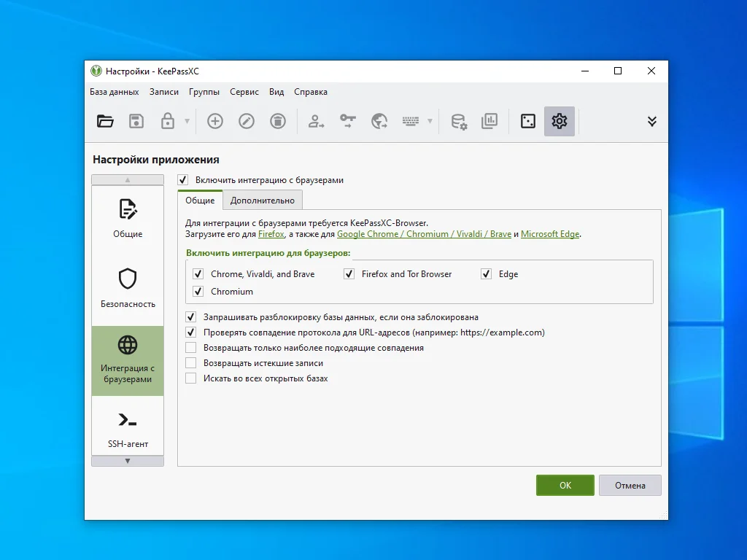The height and width of the screenshot is (560, 747).
Task: Open the Firefox download link
Action: (271, 234)
